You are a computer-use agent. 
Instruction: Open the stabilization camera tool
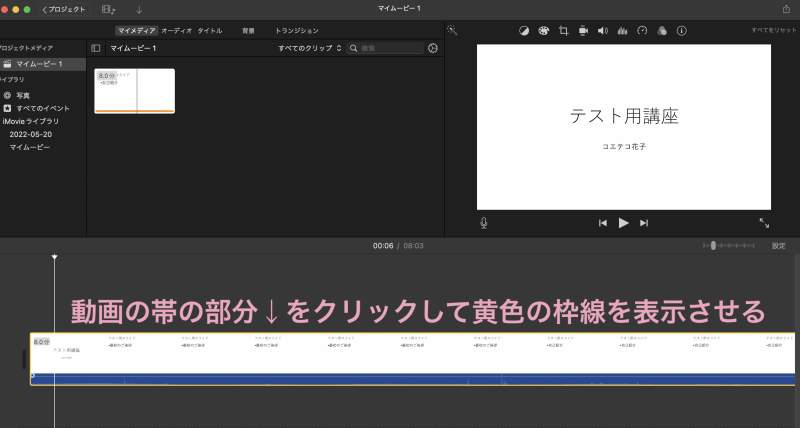583,31
